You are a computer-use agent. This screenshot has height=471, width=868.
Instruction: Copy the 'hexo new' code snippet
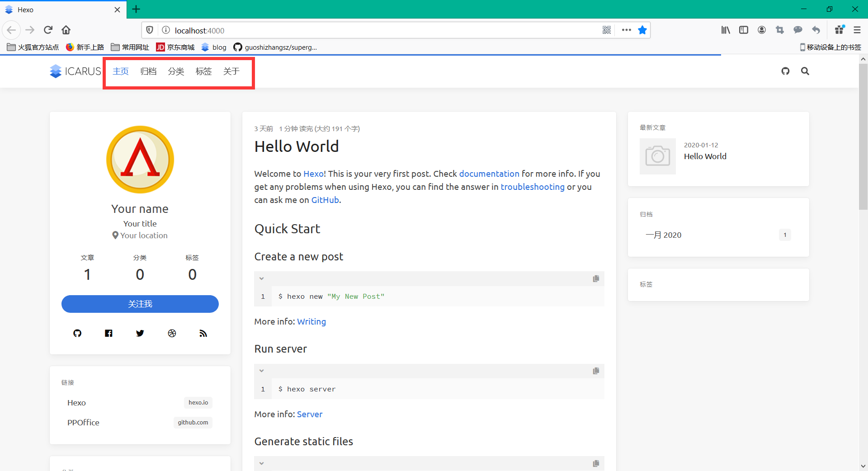[x=596, y=278]
